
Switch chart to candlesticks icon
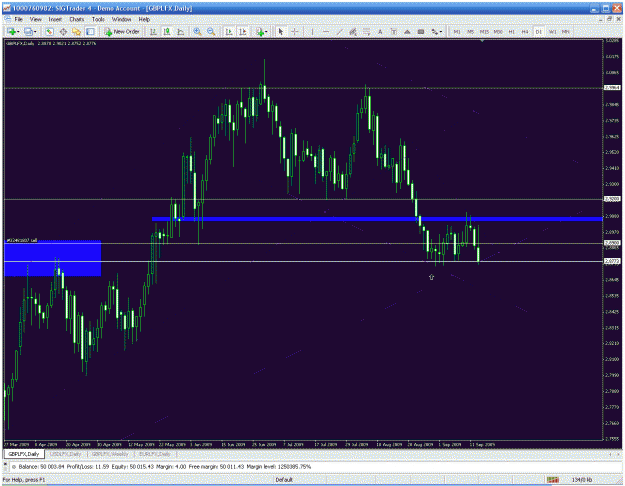[x=167, y=32]
